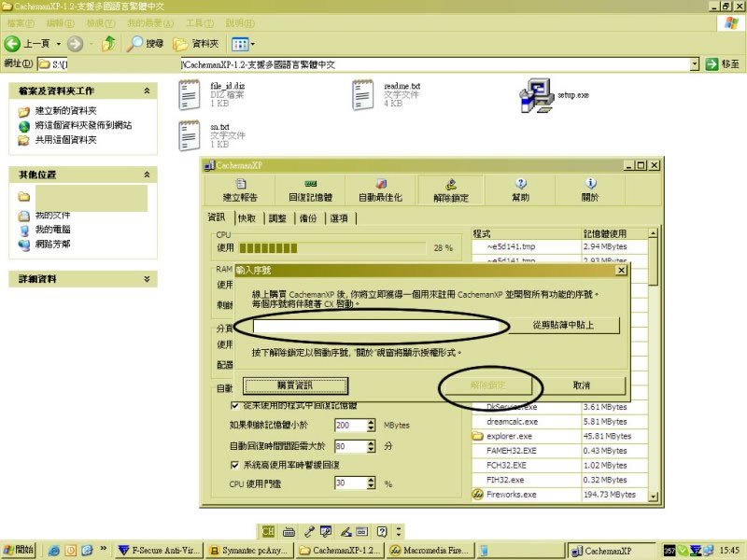
Task: Toggle the 資料夾 folders pane button
Action: tap(196, 44)
